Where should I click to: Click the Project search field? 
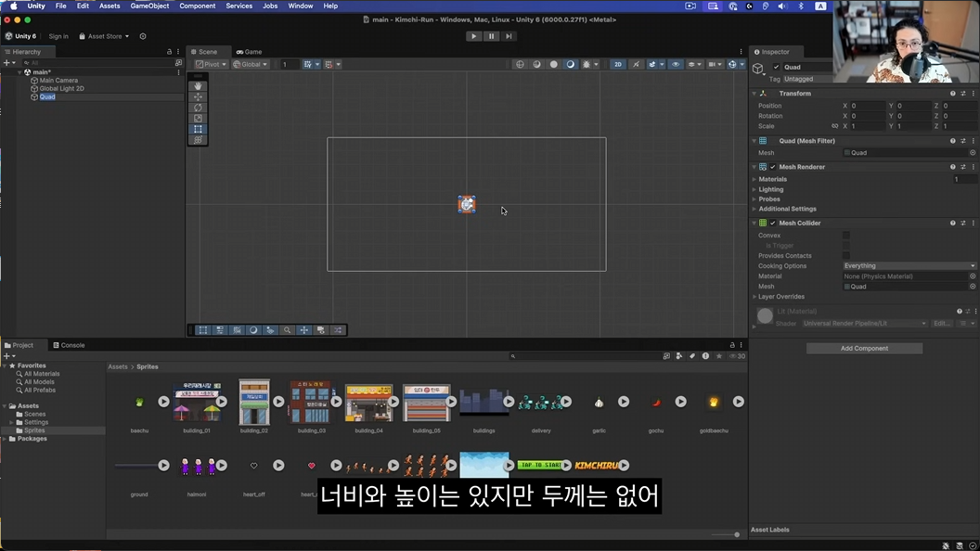(585, 356)
